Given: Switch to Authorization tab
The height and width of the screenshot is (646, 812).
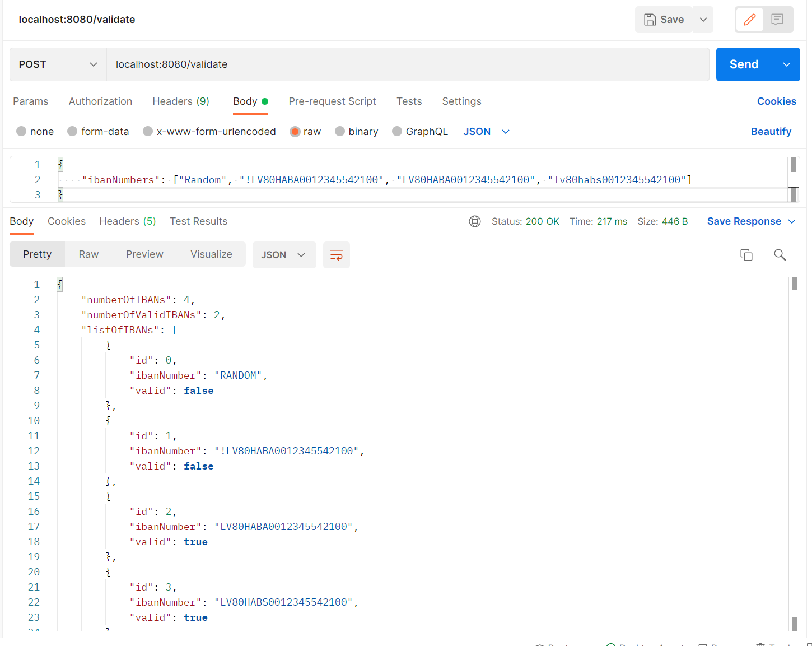Looking at the screenshot, I should [101, 101].
